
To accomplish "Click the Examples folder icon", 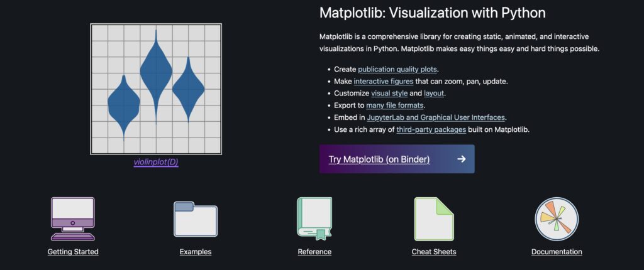I will point(196,219).
